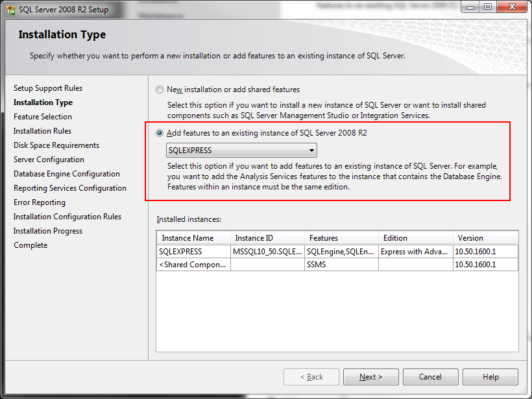Click Feature Selection step
Image resolution: width=532 pixels, height=399 pixels.
(43, 117)
